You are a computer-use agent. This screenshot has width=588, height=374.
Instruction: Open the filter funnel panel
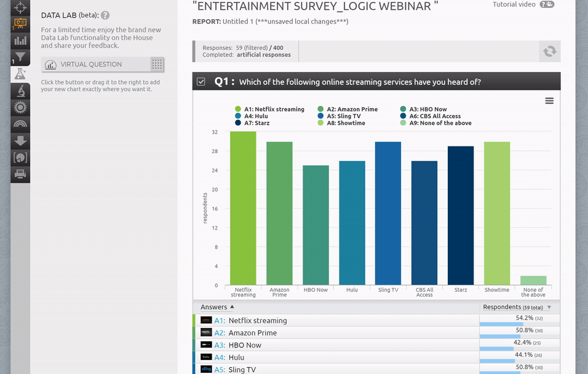[x=20, y=58]
